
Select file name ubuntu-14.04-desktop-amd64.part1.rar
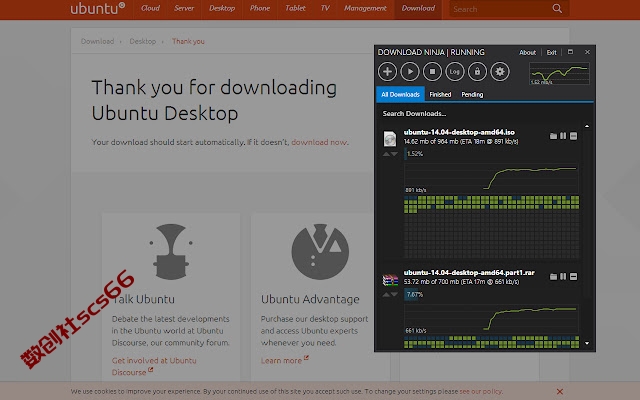point(469,273)
